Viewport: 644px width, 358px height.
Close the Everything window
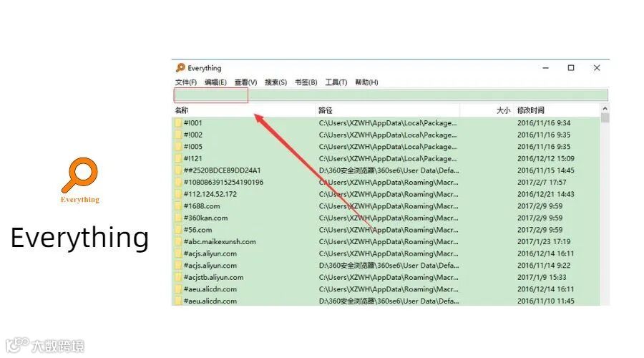[597, 68]
